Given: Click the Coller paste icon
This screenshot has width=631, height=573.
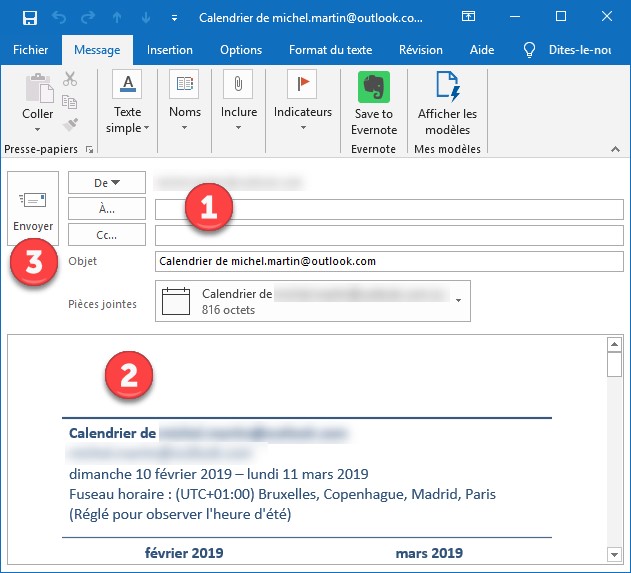Looking at the screenshot, I should [38, 92].
